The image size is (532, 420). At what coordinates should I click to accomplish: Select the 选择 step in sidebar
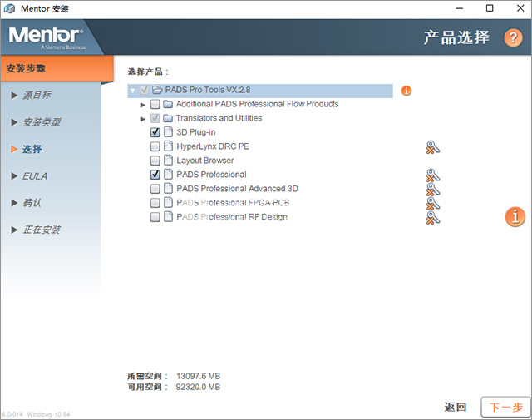coord(32,149)
